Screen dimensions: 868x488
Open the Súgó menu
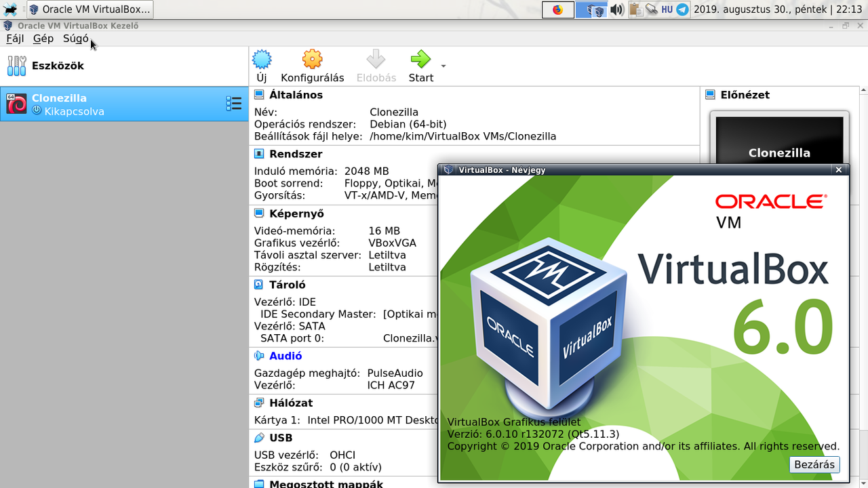pos(75,39)
